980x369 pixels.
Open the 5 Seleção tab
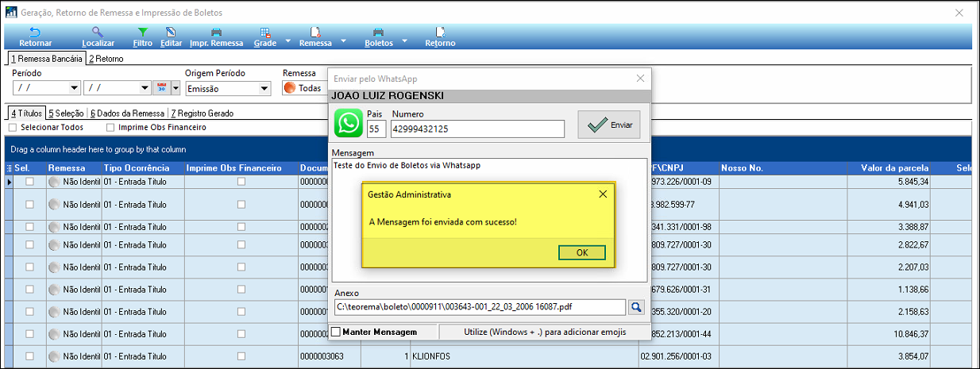[67, 113]
